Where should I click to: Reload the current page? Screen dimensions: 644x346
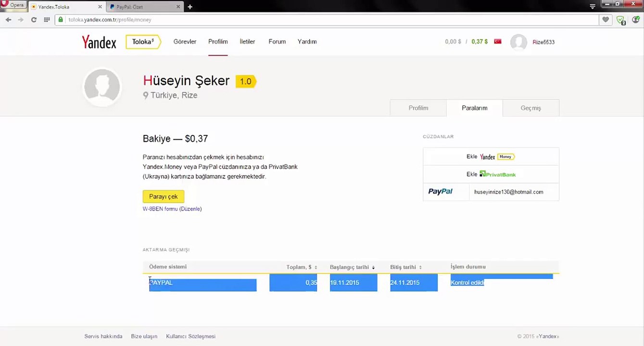34,20
